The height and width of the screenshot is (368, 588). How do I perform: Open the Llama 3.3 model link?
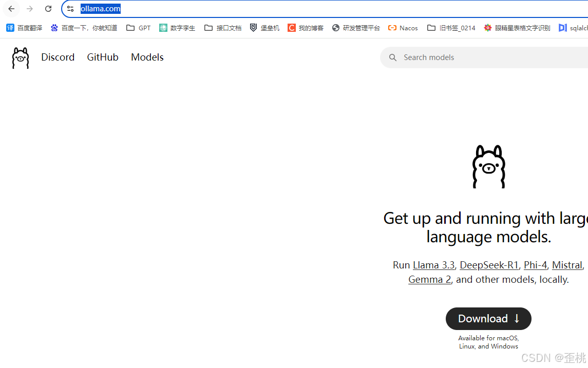433,265
